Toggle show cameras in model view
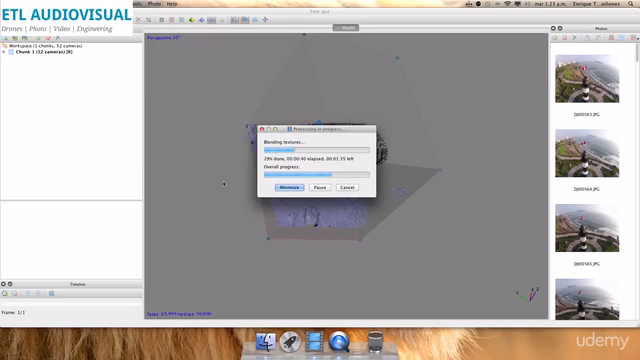 [x=235, y=20]
